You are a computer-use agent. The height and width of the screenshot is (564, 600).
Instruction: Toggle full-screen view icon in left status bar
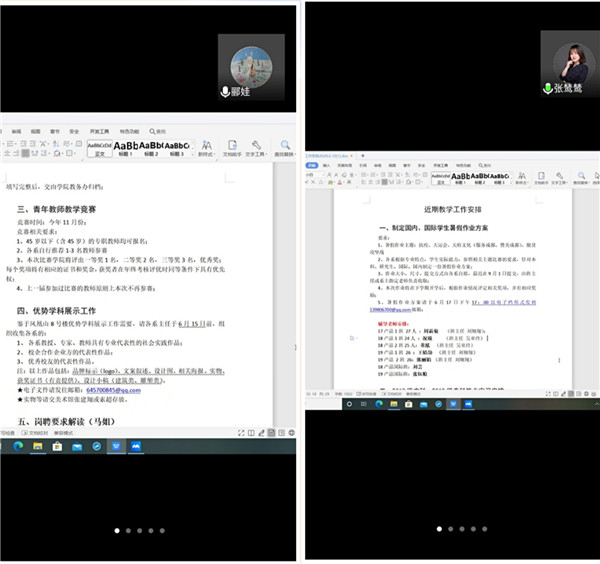pos(241,433)
